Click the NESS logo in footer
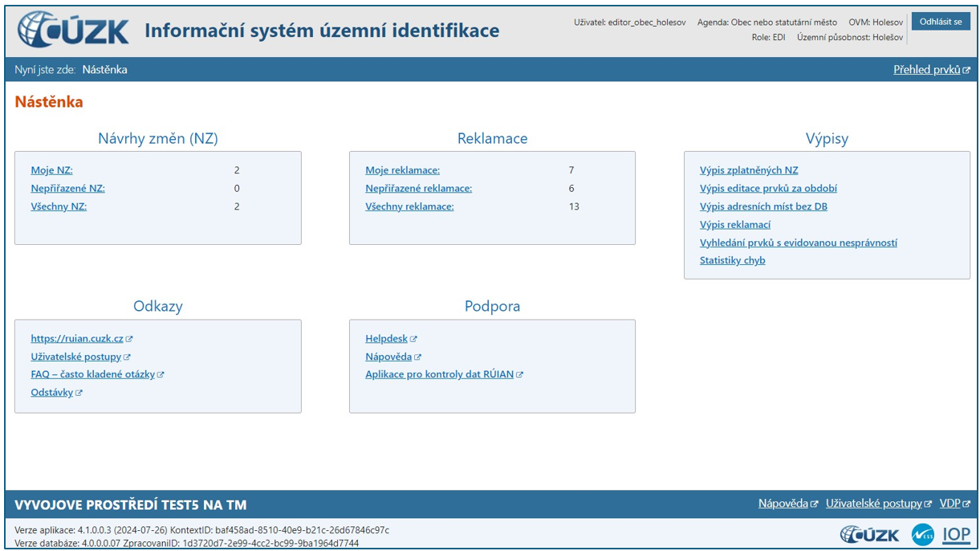The image size is (980, 551). coord(922,534)
